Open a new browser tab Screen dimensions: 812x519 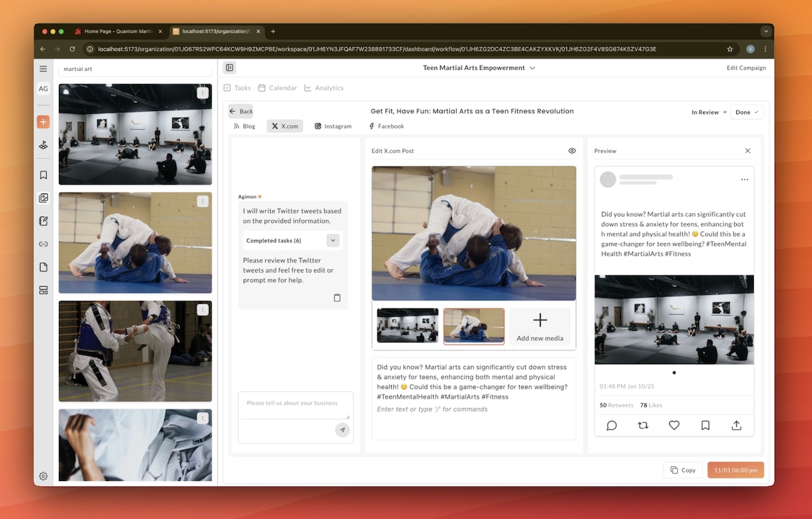click(273, 31)
